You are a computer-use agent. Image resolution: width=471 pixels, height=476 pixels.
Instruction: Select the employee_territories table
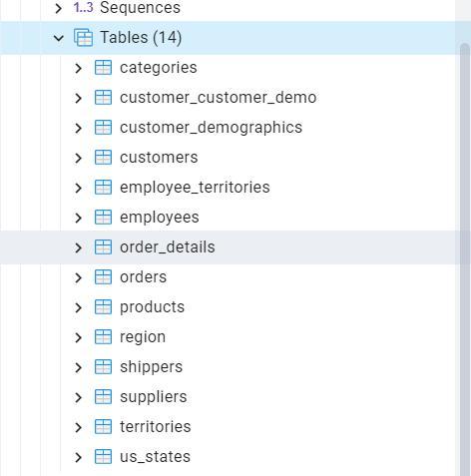click(x=195, y=188)
